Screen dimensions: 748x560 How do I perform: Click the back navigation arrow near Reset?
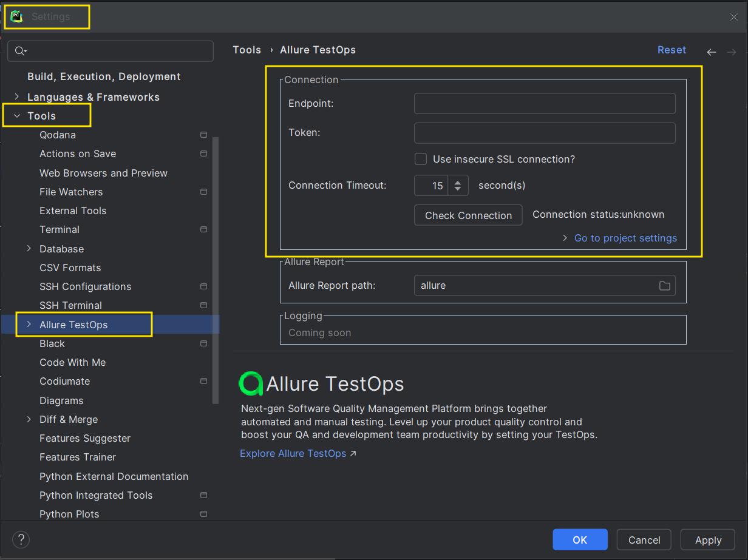click(712, 52)
